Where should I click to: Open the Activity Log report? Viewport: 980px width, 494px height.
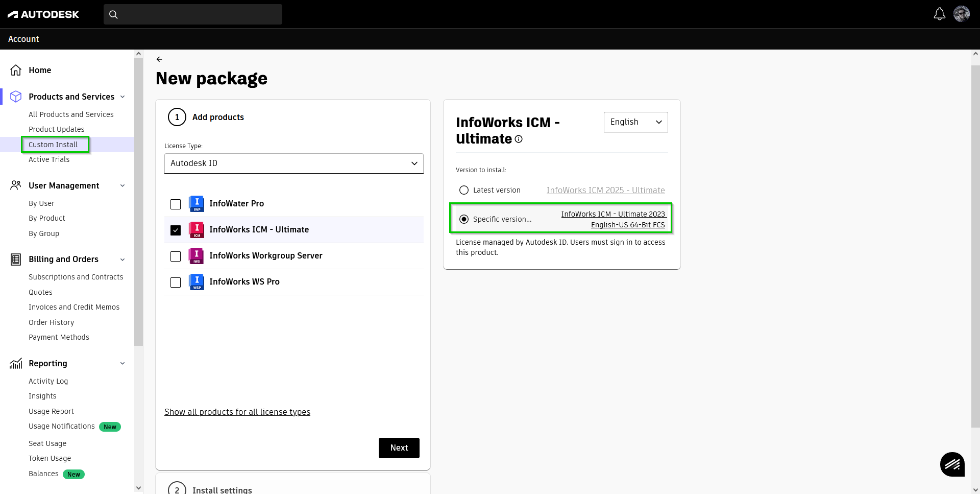[48, 381]
